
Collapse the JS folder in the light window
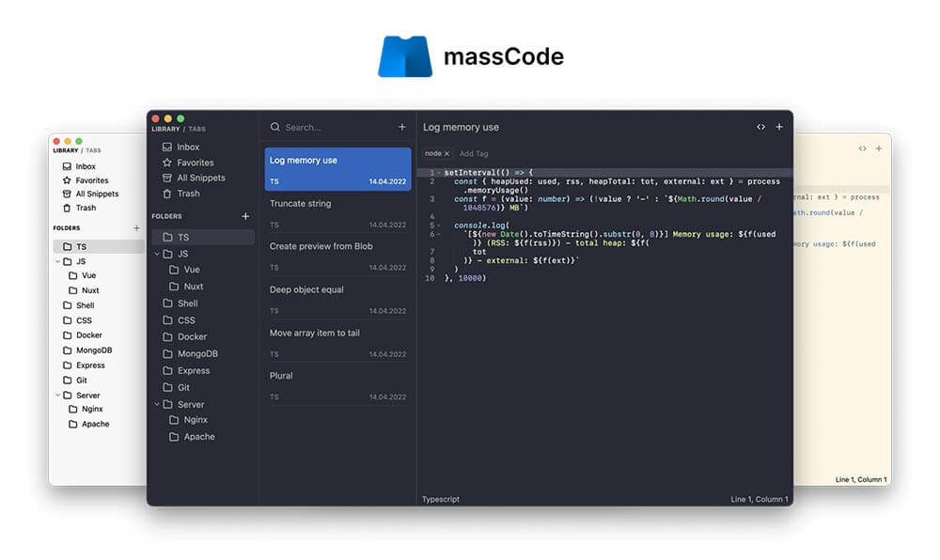pyautogui.click(x=57, y=262)
